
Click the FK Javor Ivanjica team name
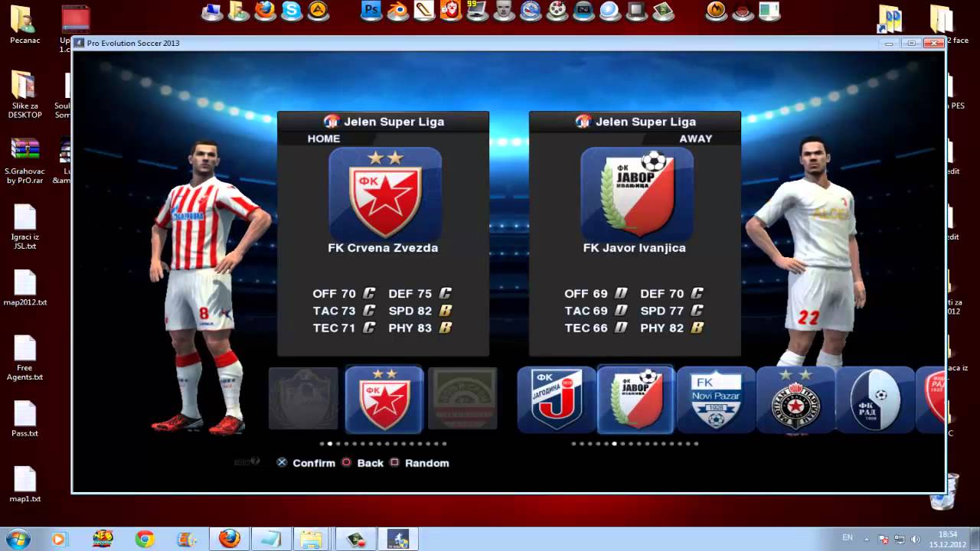pos(635,248)
